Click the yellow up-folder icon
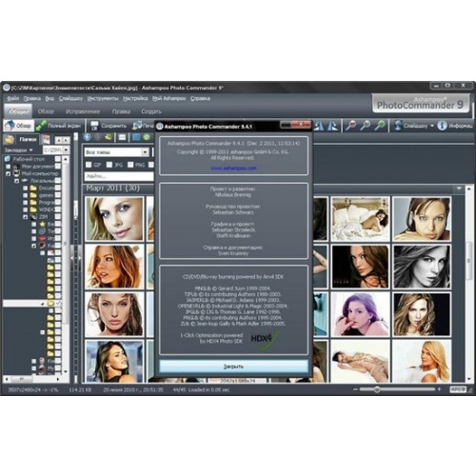476x476 pixels. point(109,137)
